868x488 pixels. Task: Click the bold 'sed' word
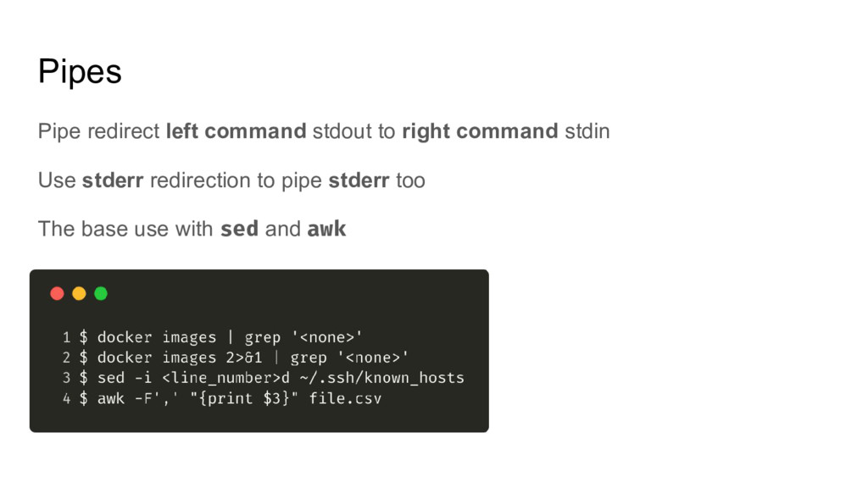point(239,229)
